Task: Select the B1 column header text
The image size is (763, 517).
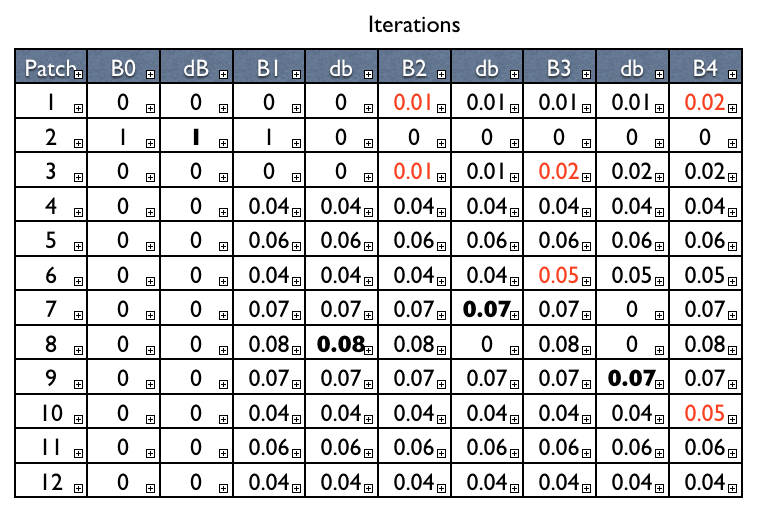Action: click(x=267, y=69)
